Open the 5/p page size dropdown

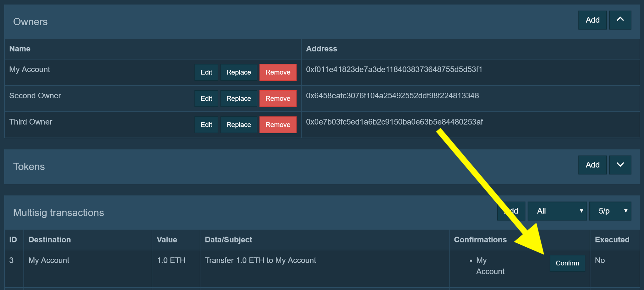pos(610,211)
